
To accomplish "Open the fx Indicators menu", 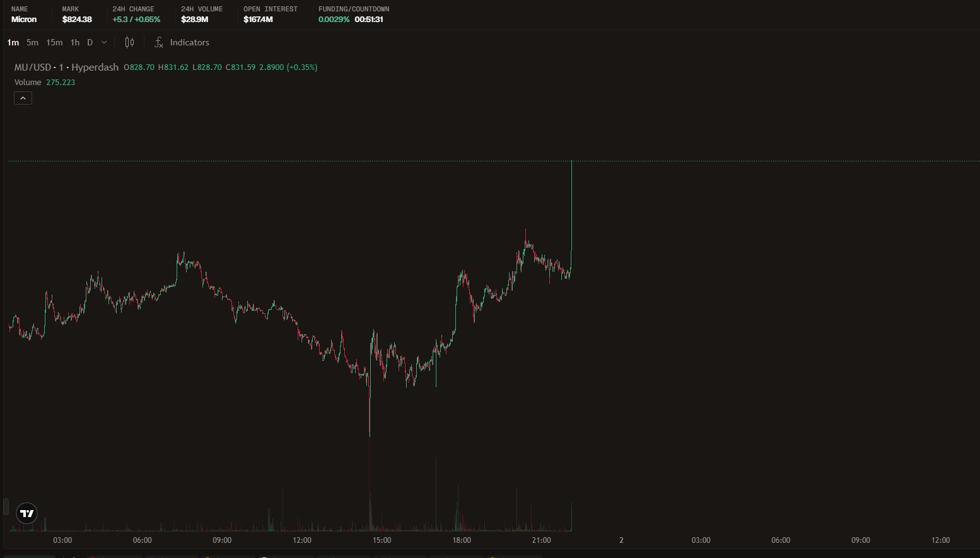I will pyautogui.click(x=182, y=42).
